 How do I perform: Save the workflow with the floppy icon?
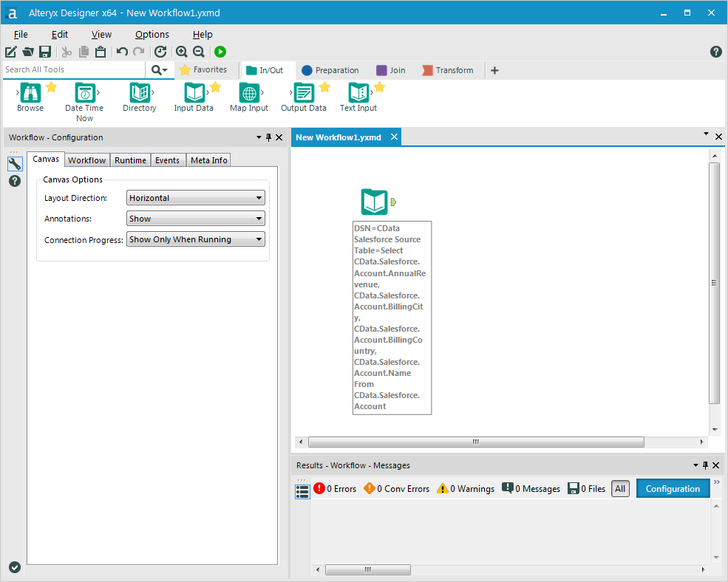(x=44, y=52)
